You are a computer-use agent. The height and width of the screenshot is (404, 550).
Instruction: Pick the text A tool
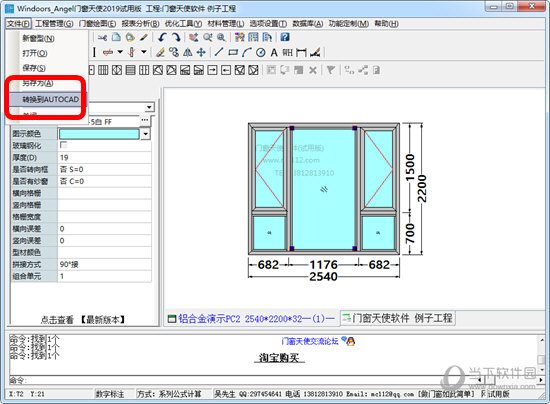pyautogui.click(x=274, y=53)
